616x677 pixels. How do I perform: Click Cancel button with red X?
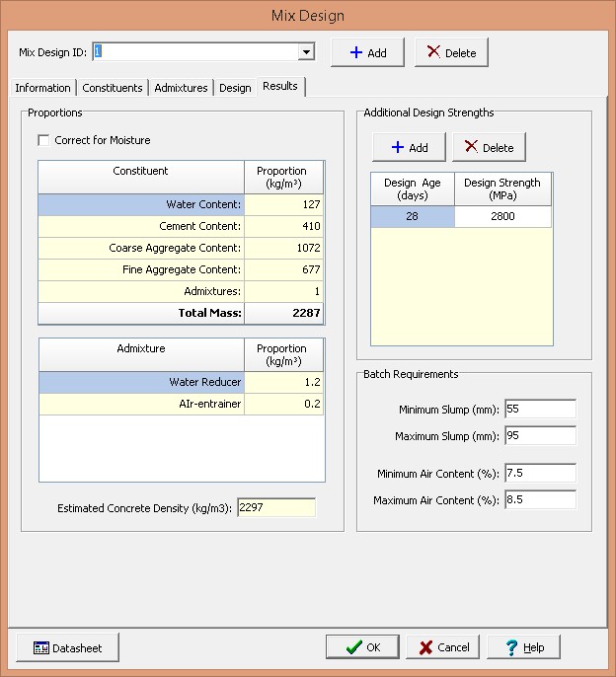(443, 647)
